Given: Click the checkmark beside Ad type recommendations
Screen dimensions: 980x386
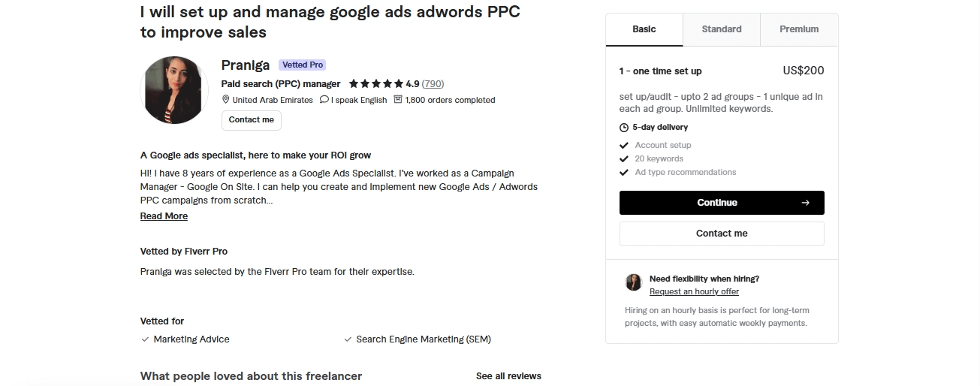Looking at the screenshot, I should pos(624,173).
